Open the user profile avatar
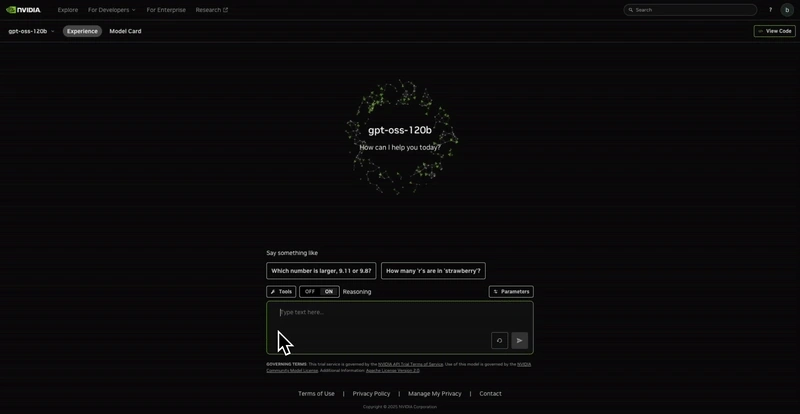800x414 pixels. [787, 10]
